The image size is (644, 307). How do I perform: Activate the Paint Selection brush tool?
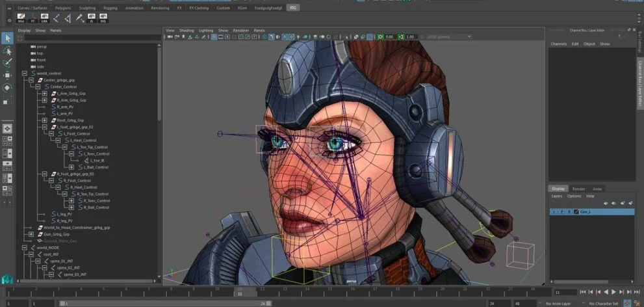tap(7, 63)
